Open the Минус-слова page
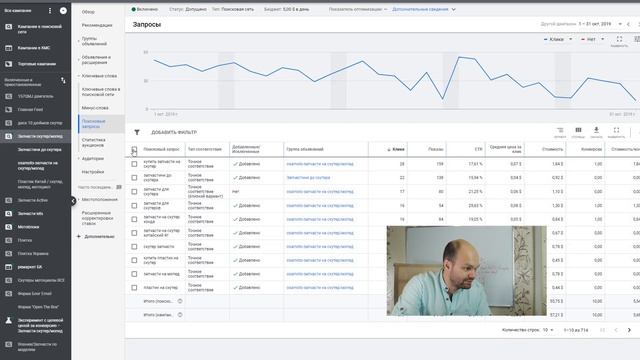The height and width of the screenshot is (360, 640). tap(95, 108)
